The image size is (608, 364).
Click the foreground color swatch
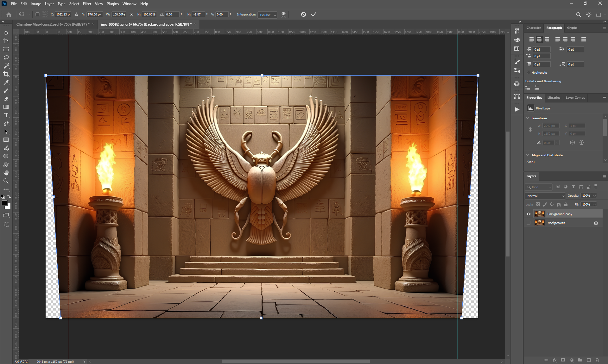pos(4,203)
